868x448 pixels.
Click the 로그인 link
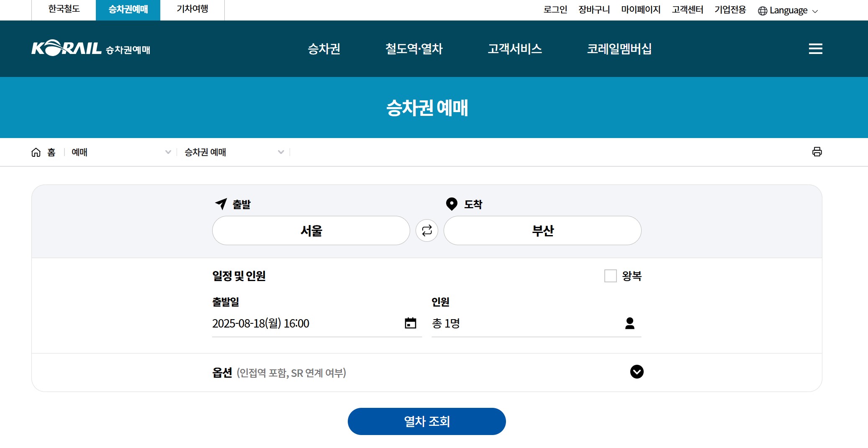pos(555,10)
